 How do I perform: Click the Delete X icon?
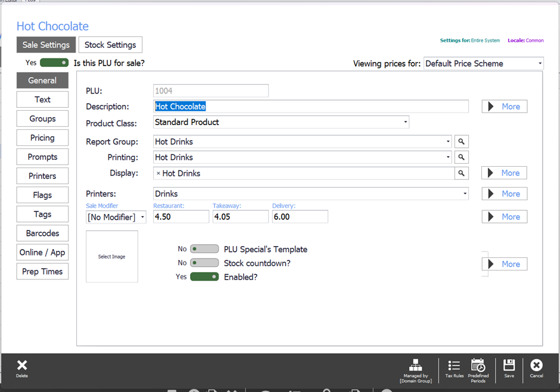tap(22, 365)
